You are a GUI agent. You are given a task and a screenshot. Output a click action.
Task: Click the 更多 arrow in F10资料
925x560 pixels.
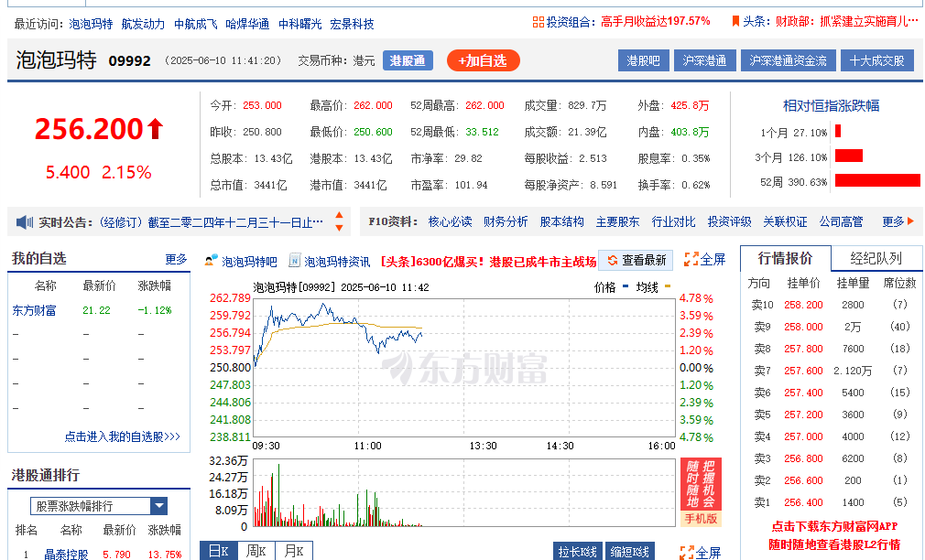911,221
